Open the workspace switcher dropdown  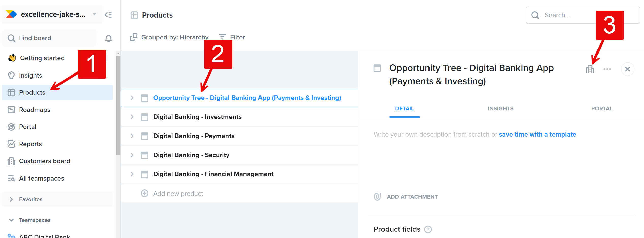[x=94, y=14]
